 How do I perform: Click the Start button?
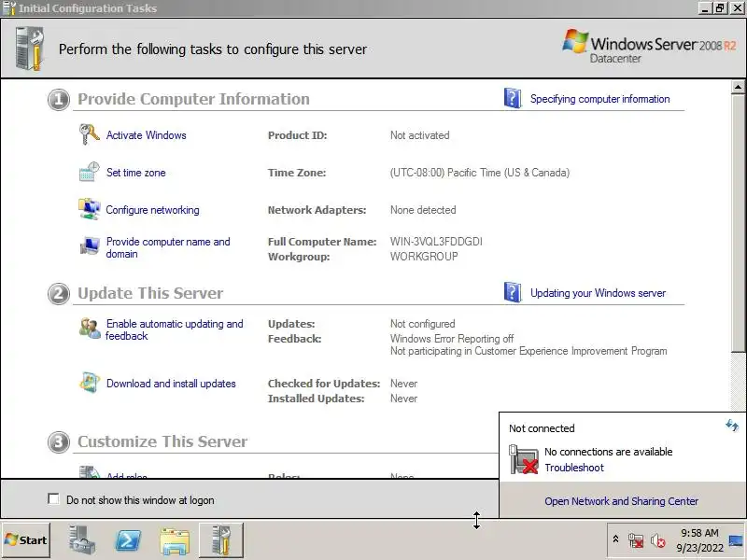[26, 540]
